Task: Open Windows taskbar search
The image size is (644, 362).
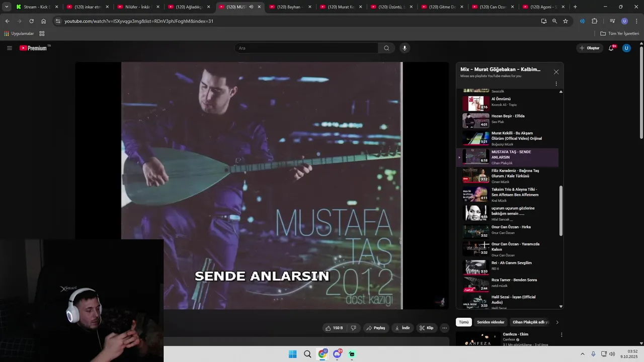Action: pos(307,354)
